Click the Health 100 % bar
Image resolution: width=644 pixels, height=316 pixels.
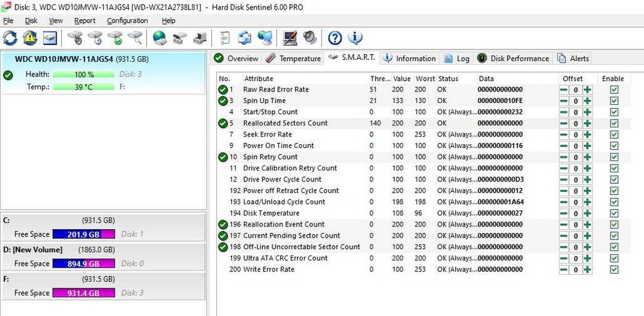coord(84,75)
